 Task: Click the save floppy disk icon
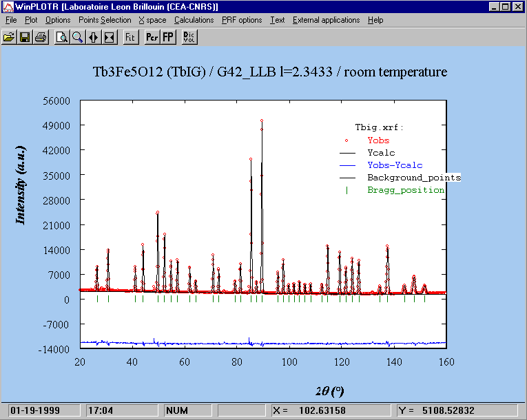point(25,37)
